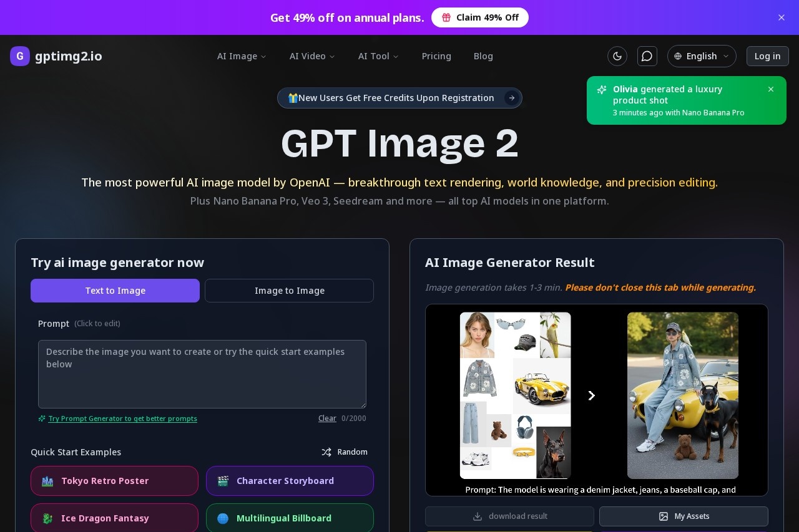
Task: Expand the AI Video navigation dropdown
Action: (x=312, y=56)
